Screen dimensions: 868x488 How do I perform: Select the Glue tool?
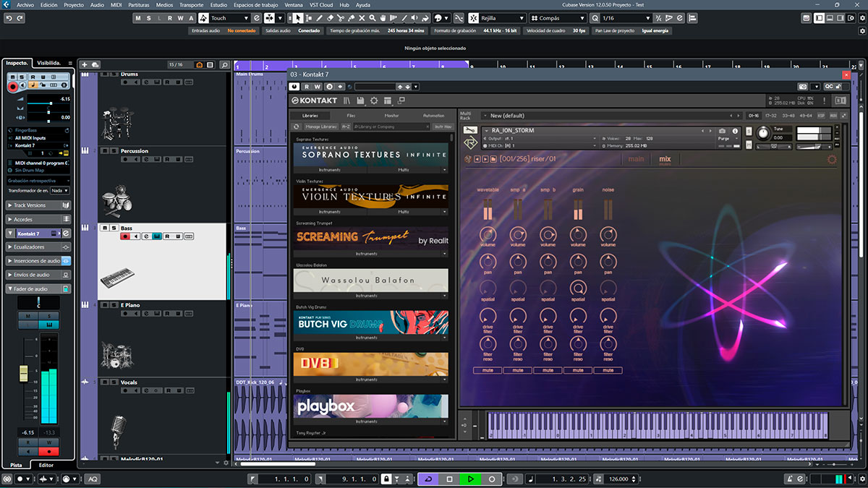click(x=351, y=18)
